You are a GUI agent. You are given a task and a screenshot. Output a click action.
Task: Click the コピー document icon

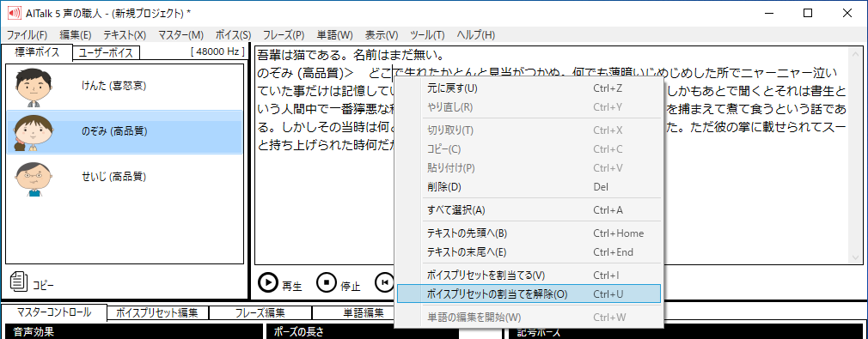pyautogui.click(x=19, y=281)
